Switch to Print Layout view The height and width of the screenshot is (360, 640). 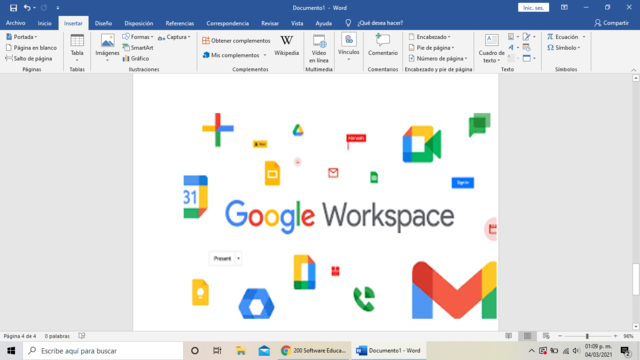tap(527, 336)
